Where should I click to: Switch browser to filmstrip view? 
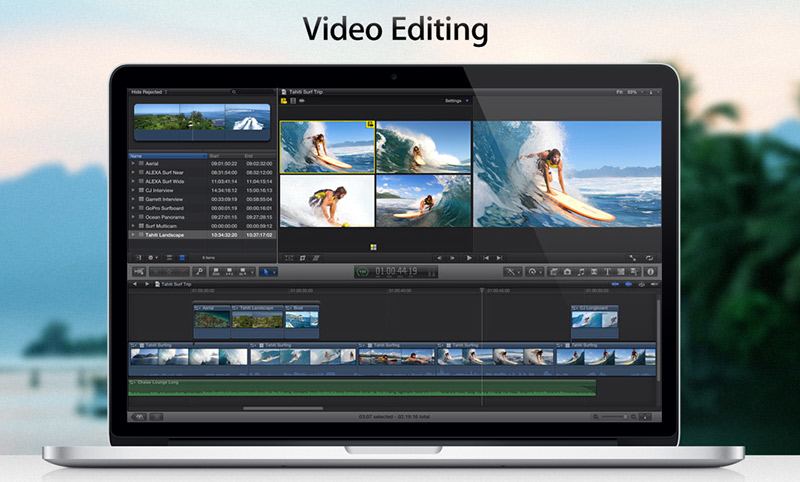169,258
